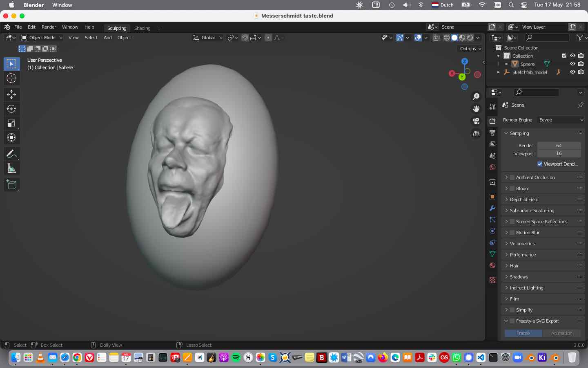Toggle snapping magnet in header

(245, 38)
